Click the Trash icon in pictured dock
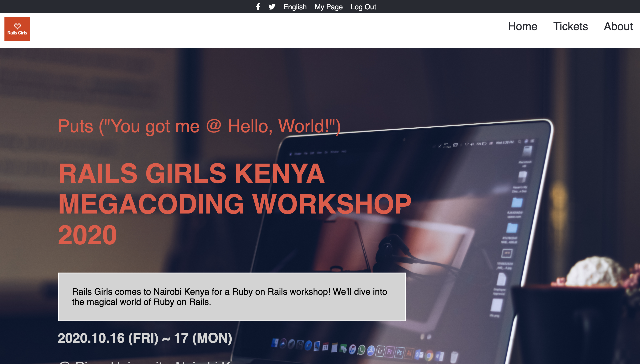 coord(454,357)
